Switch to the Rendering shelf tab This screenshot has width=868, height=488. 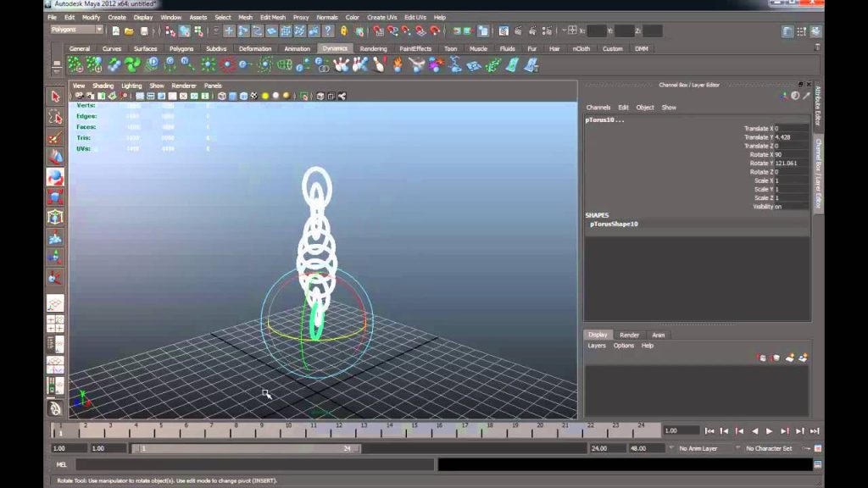pos(373,48)
